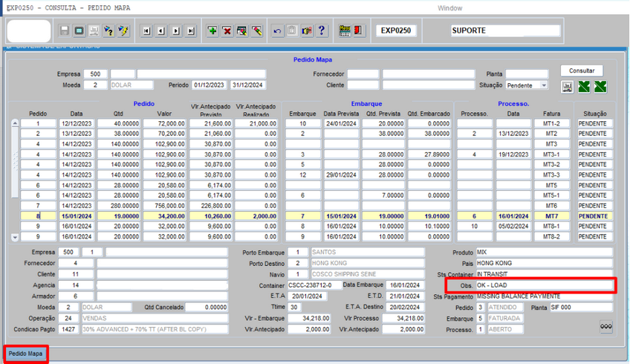The width and height of the screenshot is (630, 364).
Task: Click the first green Excel export icon
Action: (x=585, y=86)
